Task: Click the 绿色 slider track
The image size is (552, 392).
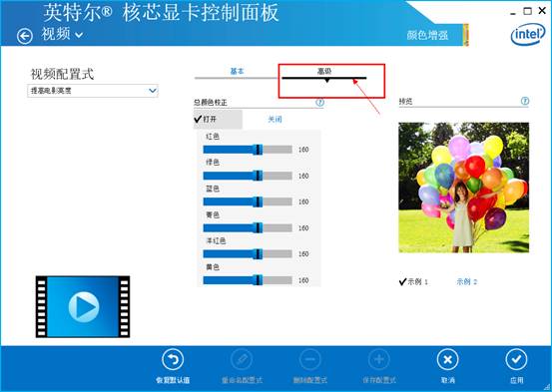Action: 248,176
